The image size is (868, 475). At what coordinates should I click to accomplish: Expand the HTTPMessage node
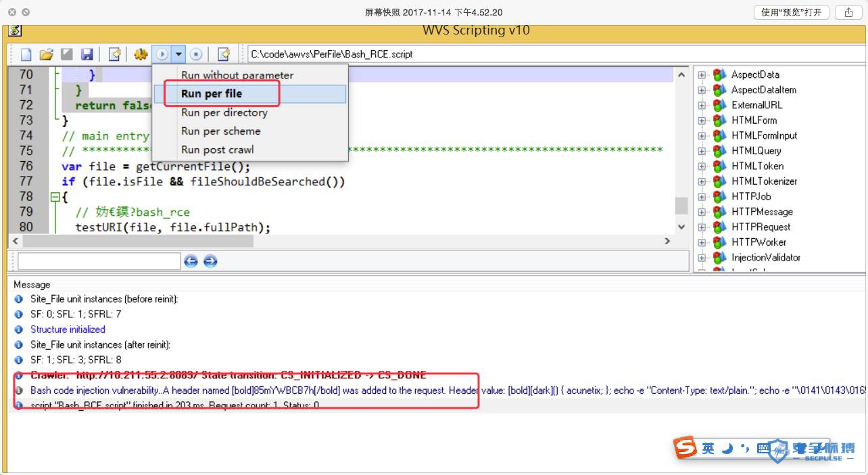click(702, 212)
